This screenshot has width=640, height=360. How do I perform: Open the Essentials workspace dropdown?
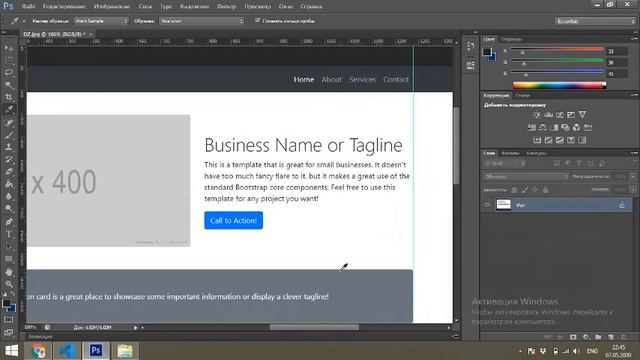(x=595, y=21)
